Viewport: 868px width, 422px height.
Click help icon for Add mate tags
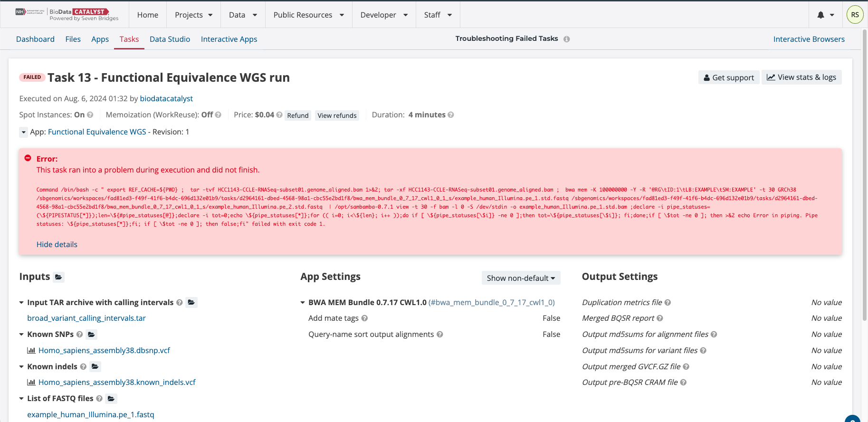[x=364, y=318]
